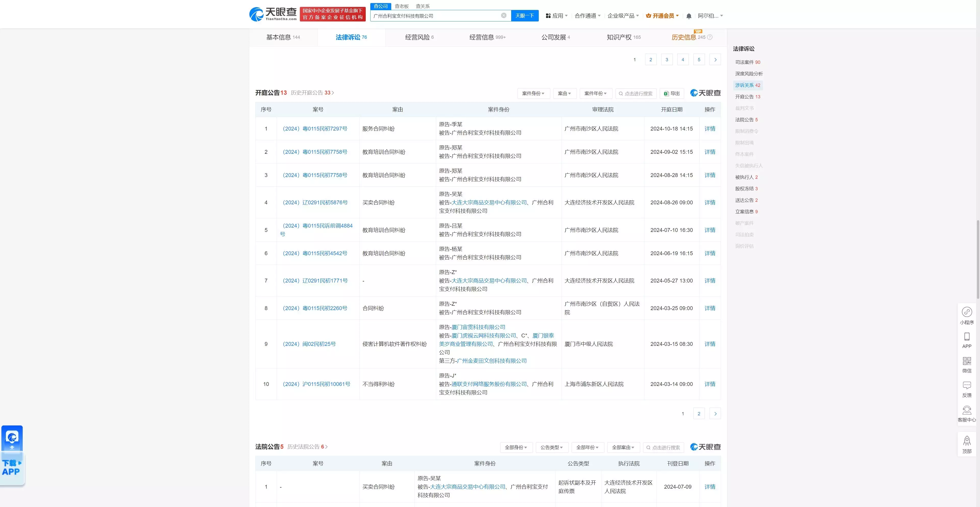Filter 法院公告 by 全部案由 dropdown
The height and width of the screenshot is (507, 980).
tap(623, 448)
